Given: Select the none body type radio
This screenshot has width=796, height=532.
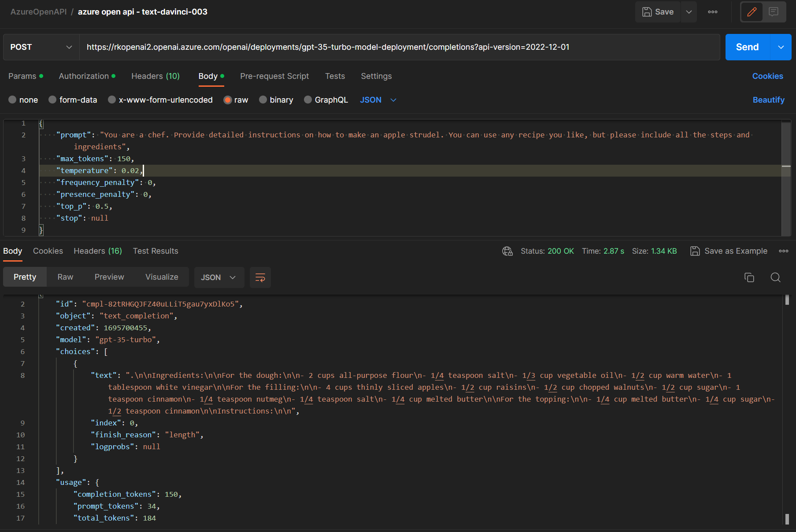Looking at the screenshot, I should click(x=12, y=100).
